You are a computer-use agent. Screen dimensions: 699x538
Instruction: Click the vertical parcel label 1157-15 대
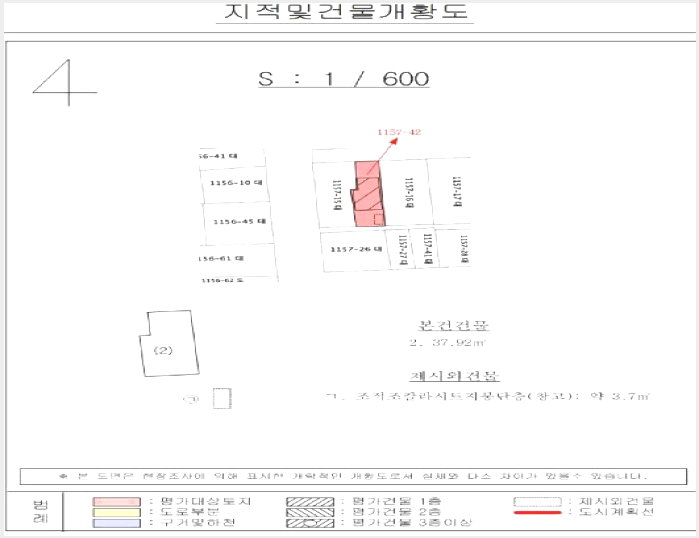[x=338, y=195]
